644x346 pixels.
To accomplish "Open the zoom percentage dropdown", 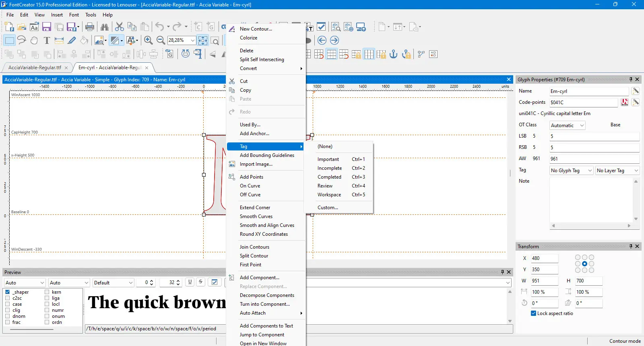I will tap(193, 40).
